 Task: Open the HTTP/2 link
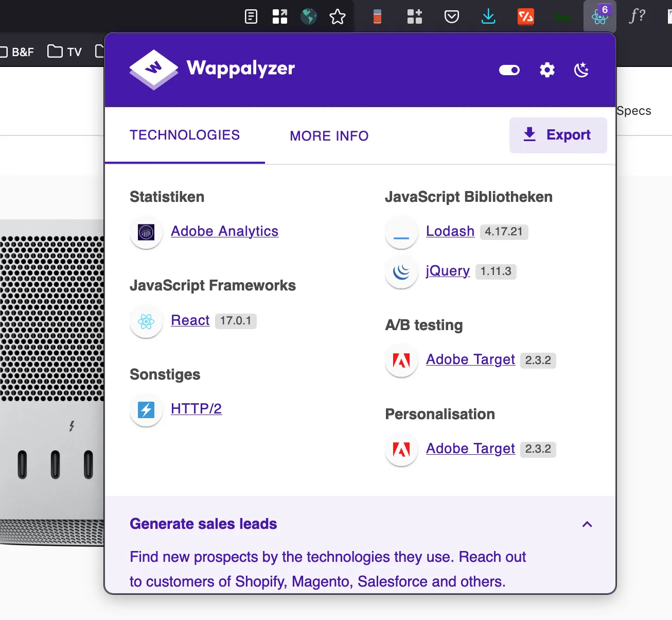tap(196, 409)
